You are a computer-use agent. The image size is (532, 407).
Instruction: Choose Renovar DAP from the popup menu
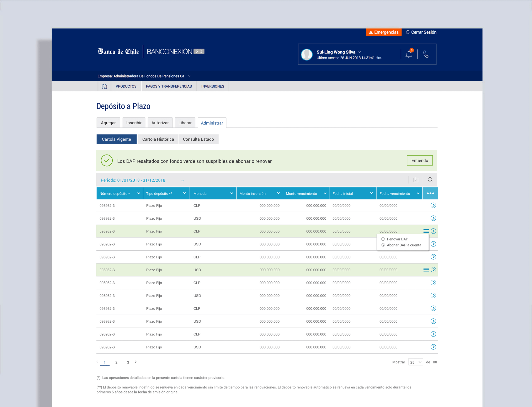click(397, 239)
